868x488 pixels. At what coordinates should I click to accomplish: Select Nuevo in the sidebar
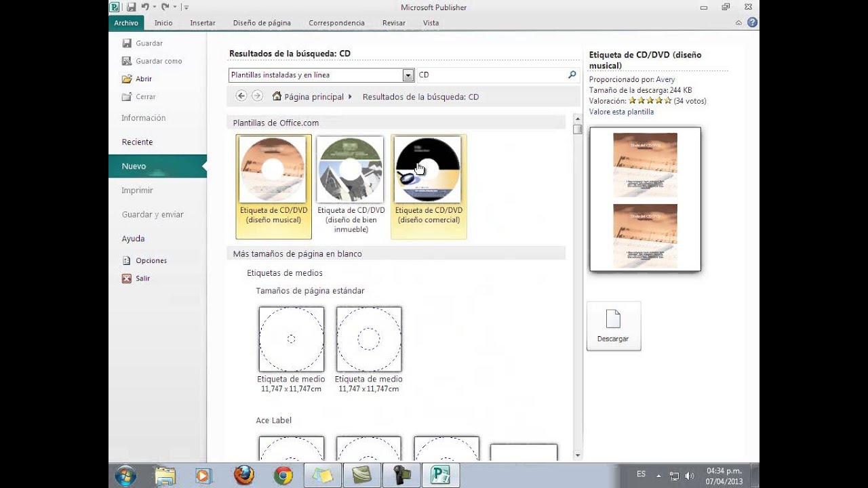(x=157, y=166)
